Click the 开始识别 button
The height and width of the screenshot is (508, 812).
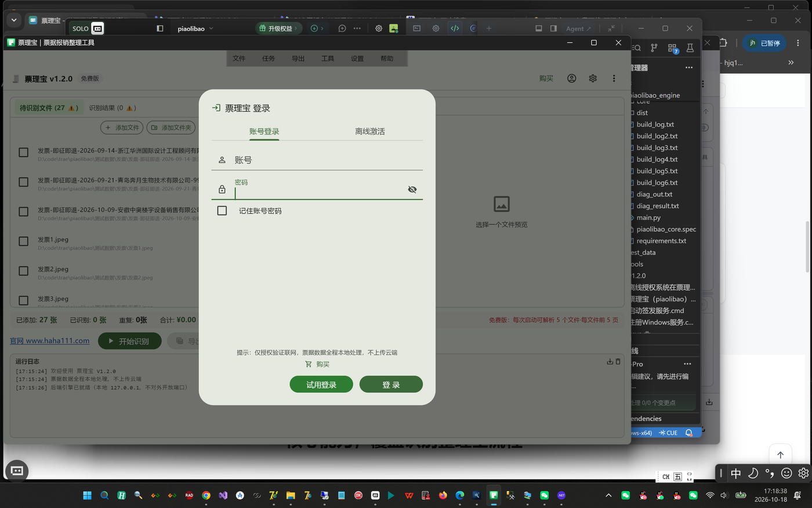[129, 341]
